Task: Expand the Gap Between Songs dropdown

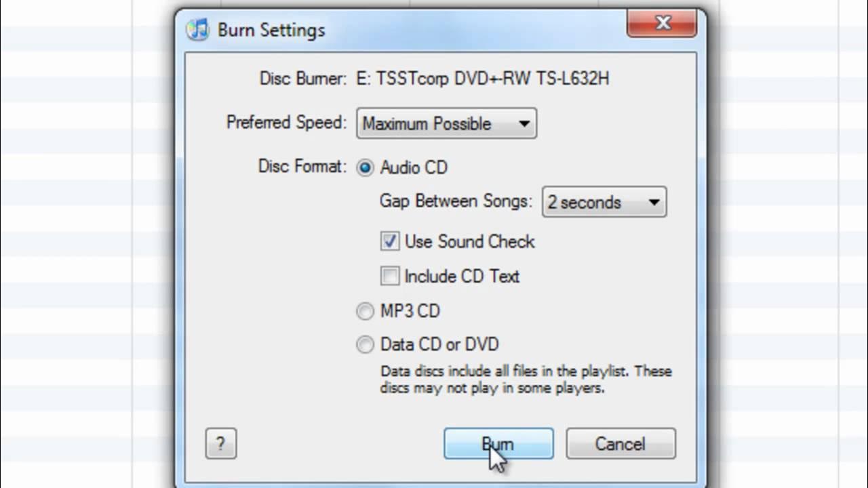Action: [604, 202]
